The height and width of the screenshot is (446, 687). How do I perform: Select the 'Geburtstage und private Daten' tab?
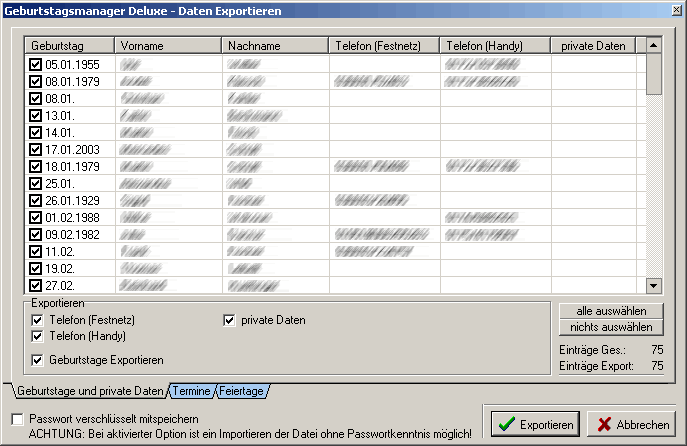[x=90, y=391]
